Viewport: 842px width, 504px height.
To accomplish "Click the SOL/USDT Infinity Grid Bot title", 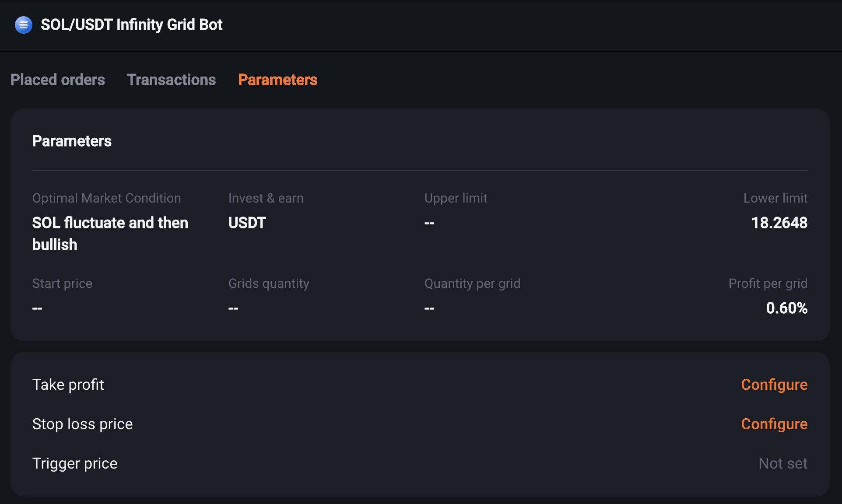I will click(132, 25).
